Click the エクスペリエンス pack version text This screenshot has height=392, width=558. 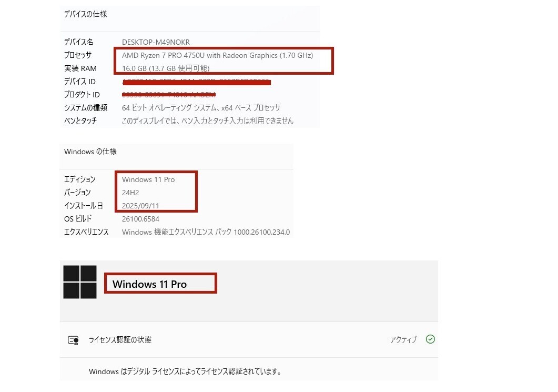tap(206, 232)
